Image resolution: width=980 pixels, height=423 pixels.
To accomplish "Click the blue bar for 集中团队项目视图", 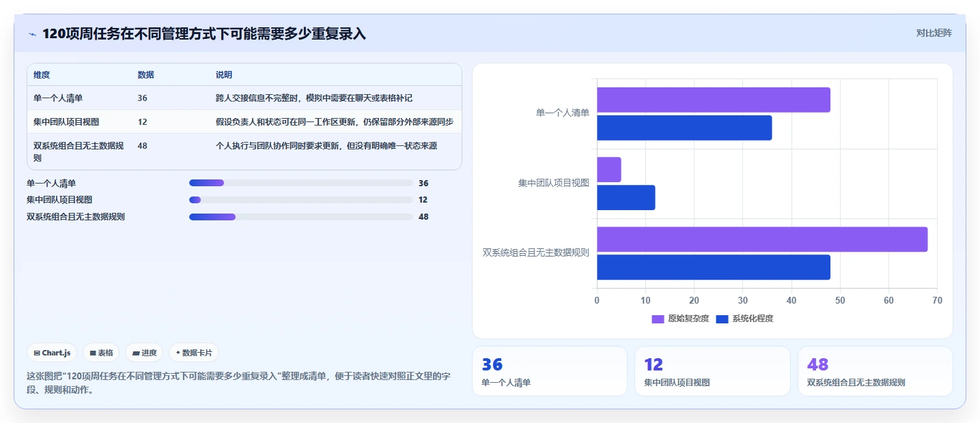I will (x=626, y=198).
